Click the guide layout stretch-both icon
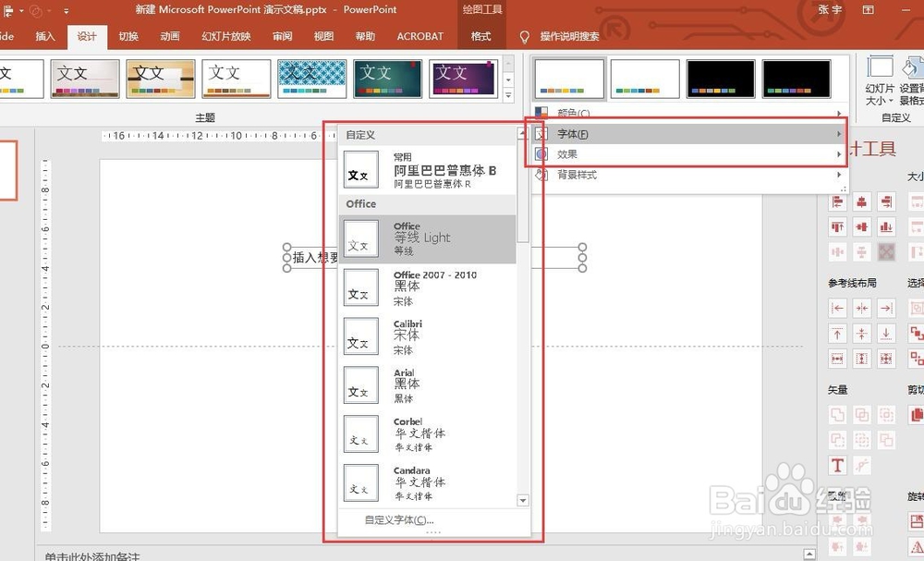The height and width of the screenshot is (561, 924). (x=886, y=359)
